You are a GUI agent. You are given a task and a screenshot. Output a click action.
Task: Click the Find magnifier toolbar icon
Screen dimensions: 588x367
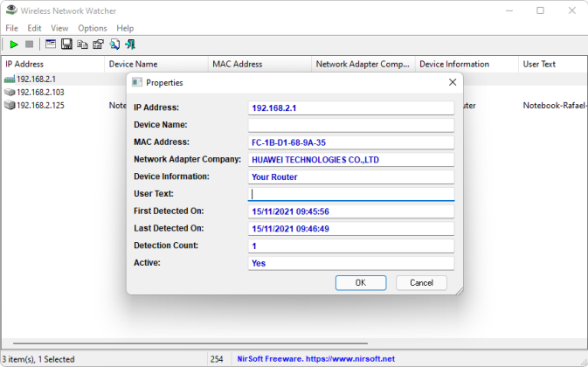(114, 45)
